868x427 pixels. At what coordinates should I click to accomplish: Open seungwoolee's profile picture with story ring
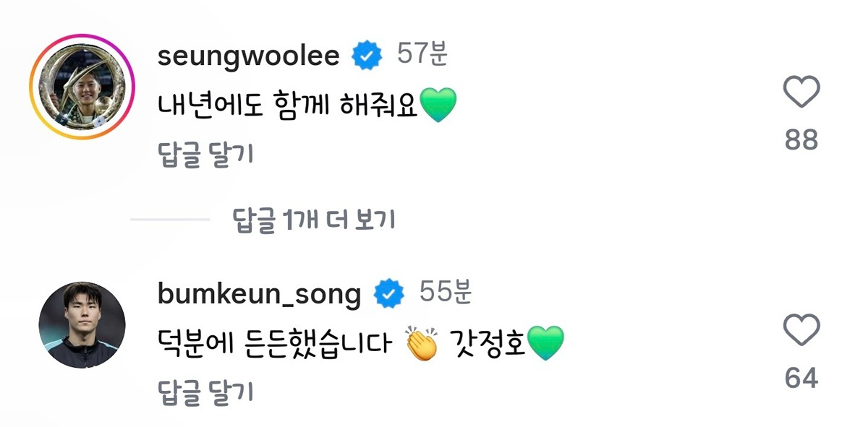tap(82, 87)
